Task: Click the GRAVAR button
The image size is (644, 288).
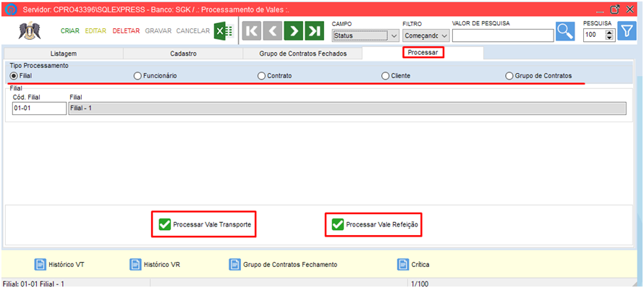Action: tap(158, 31)
